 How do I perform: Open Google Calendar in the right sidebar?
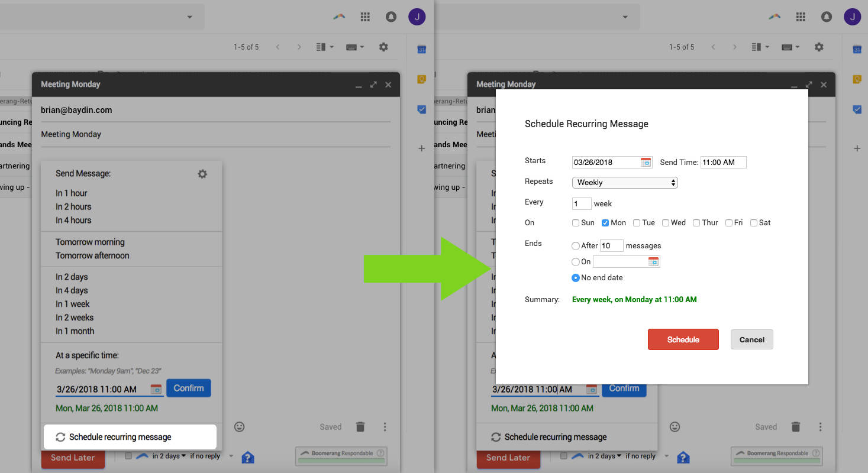pos(857,49)
